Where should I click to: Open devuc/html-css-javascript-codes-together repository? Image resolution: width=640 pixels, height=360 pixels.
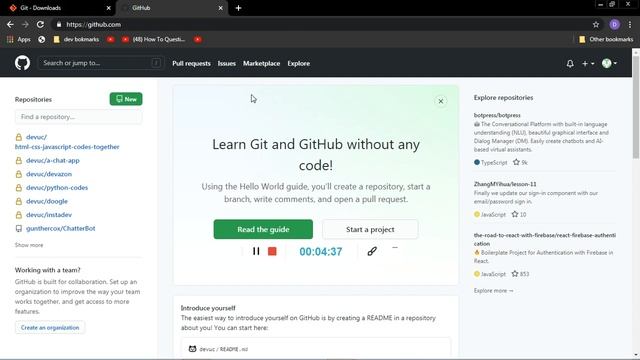67,142
